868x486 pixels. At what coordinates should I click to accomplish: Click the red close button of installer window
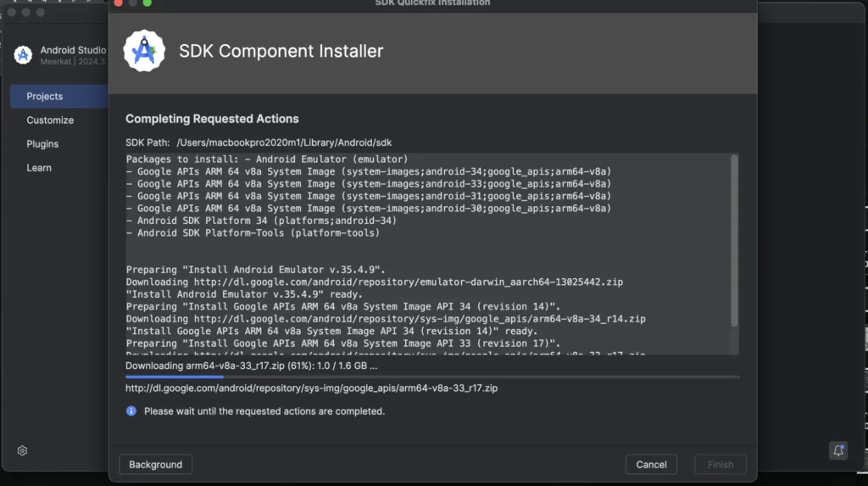coord(118,3)
